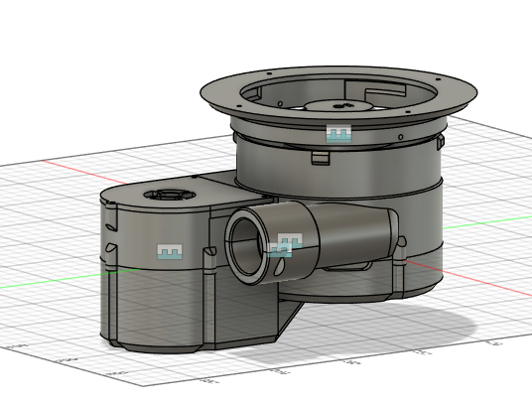The image size is (532, 405).
Task: Select the joint glyph on the left blower housing
Action: pos(170,252)
